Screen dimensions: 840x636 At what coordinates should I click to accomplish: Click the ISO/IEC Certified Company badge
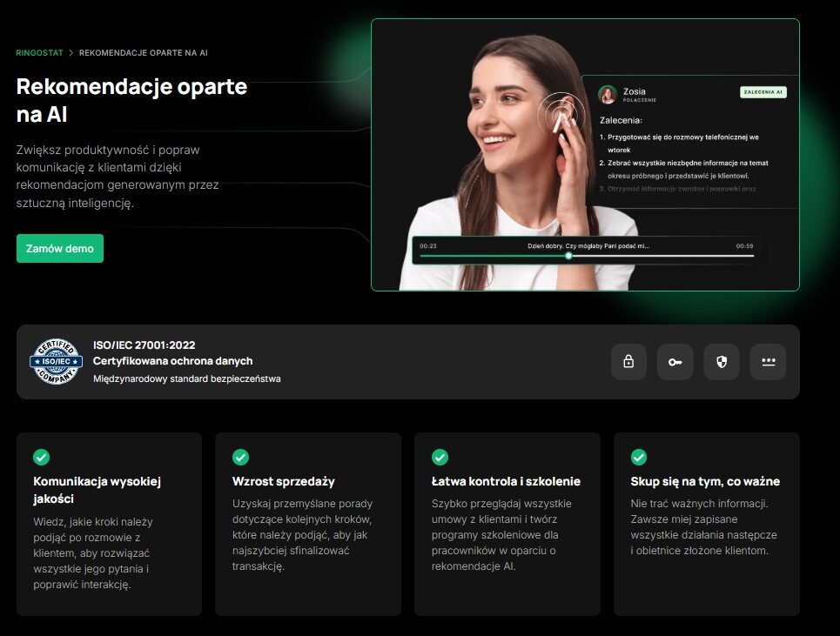(56, 362)
